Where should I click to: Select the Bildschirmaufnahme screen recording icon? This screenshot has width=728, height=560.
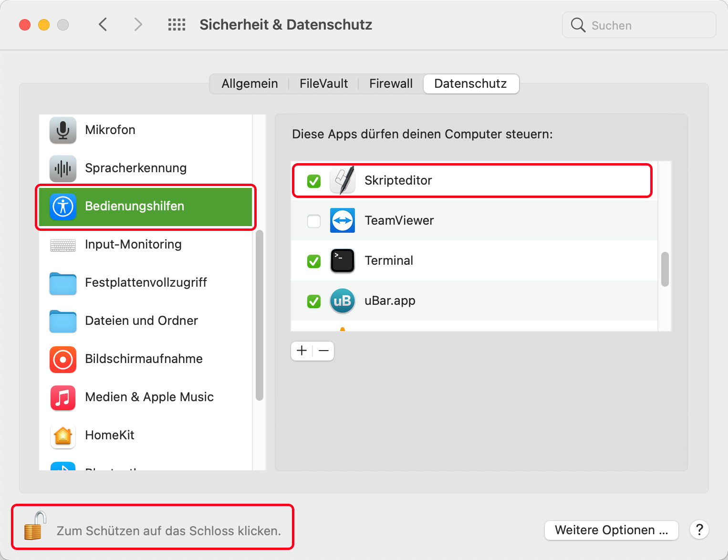tap(63, 359)
